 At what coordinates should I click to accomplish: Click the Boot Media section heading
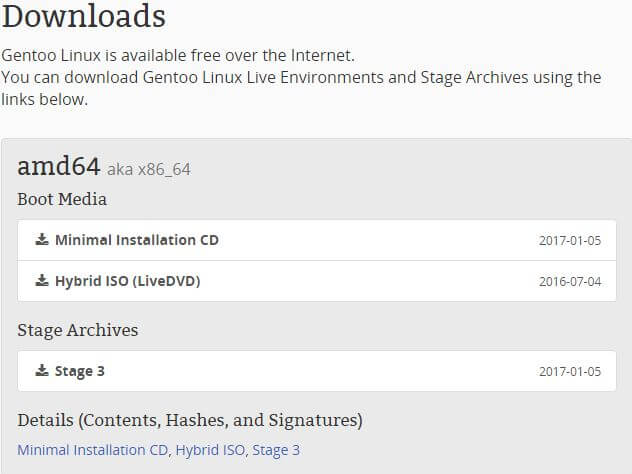coord(62,199)
